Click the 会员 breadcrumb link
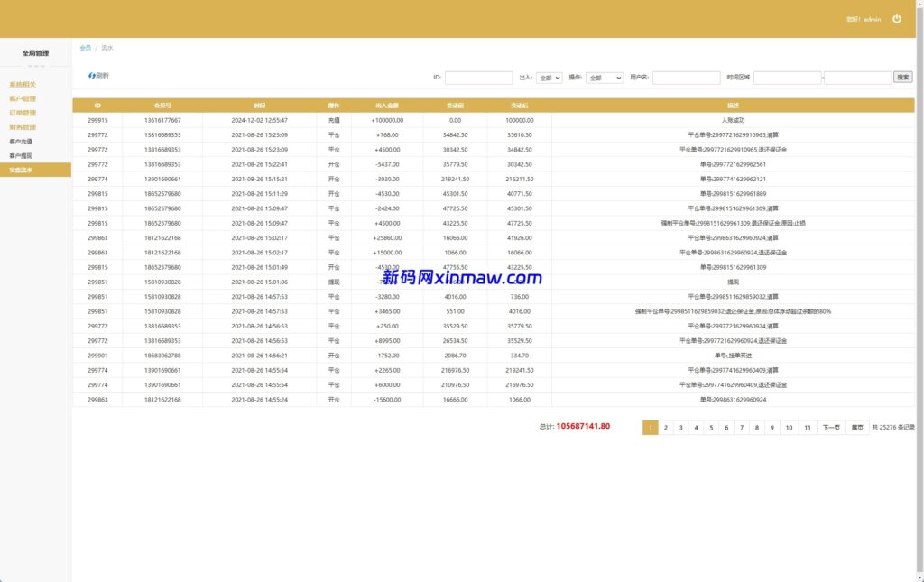924x582 pixels. tap(85, 48)
